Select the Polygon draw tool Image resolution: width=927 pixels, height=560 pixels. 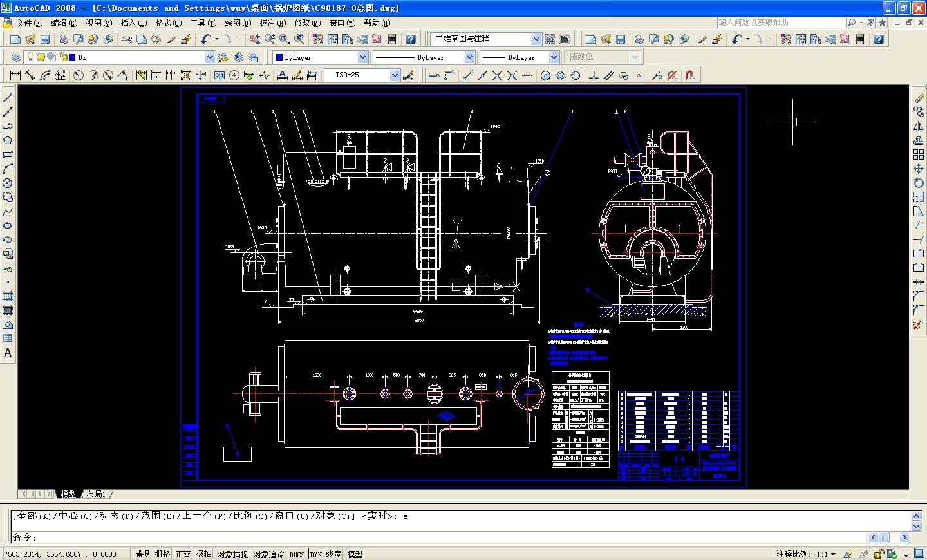coord(8,140)
